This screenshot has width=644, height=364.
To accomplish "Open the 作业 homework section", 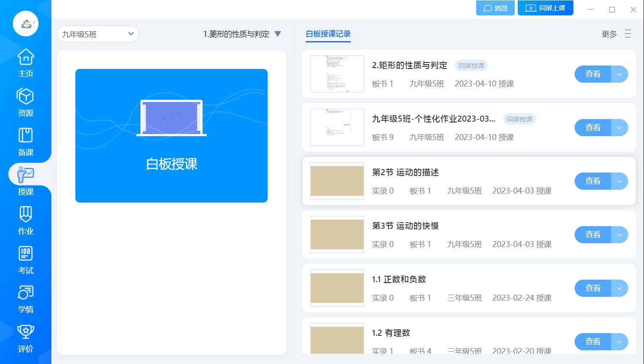I will point(26,220).
